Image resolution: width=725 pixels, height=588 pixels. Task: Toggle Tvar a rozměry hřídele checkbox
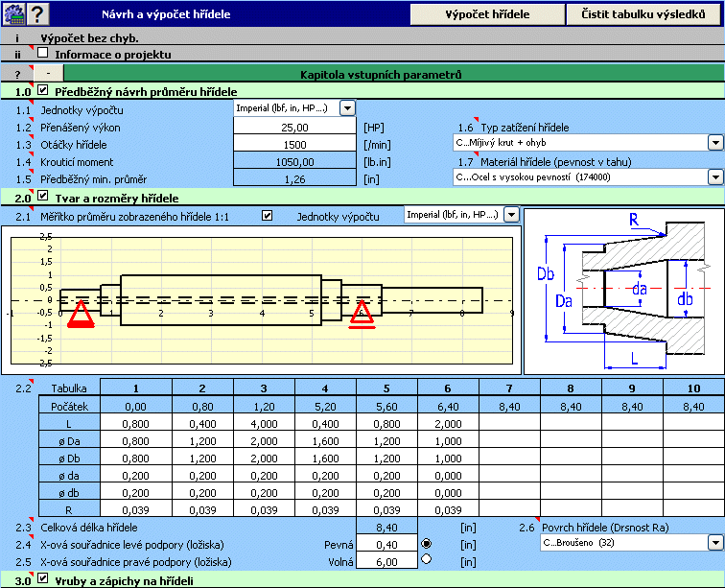click(x=42, y=196)
